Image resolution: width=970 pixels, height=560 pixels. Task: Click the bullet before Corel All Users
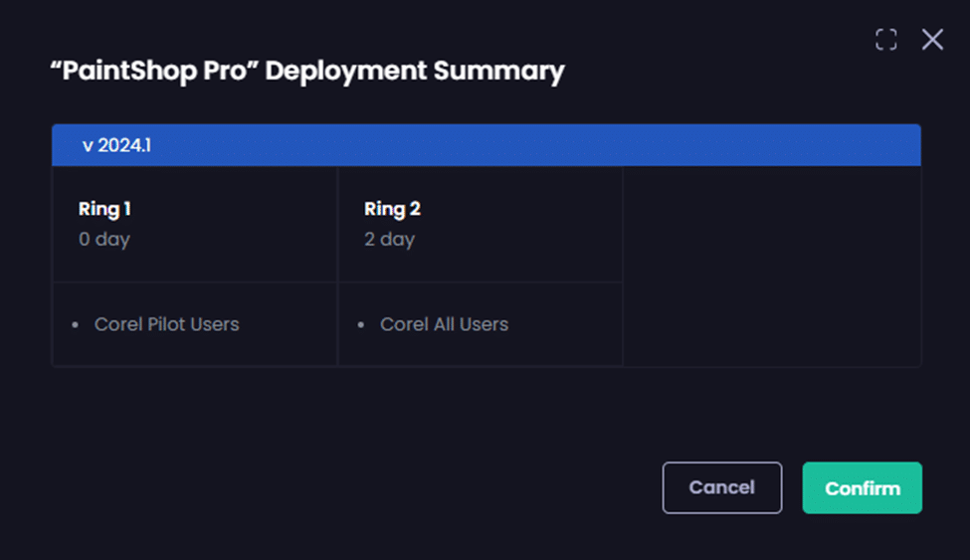(x=361, y=325)
